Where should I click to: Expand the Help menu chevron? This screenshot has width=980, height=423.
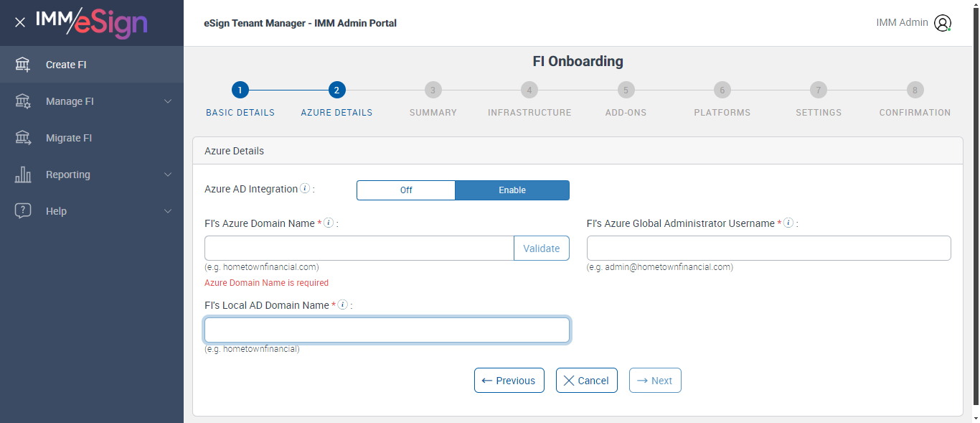click(168, 211)
